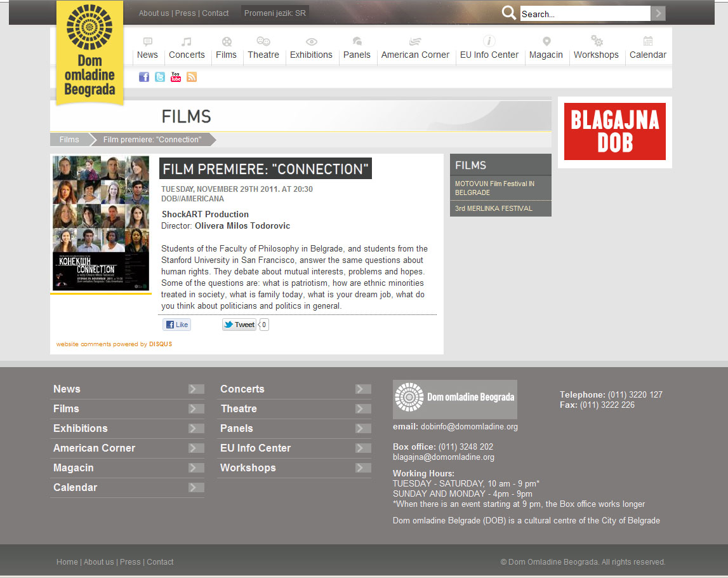Open the RSS feed icon
The image size is (728, 578).
pos(192,77)
